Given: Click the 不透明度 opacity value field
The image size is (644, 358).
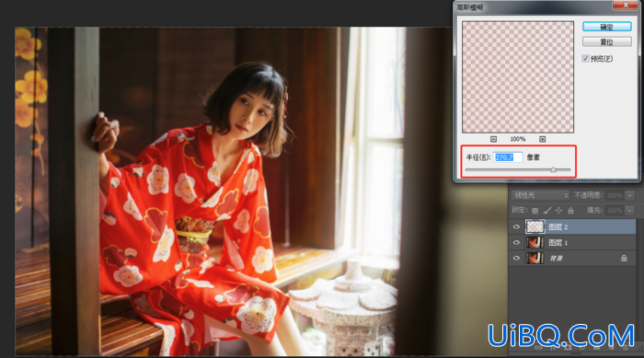Looking at the screenshot, I should coord(615,196).
